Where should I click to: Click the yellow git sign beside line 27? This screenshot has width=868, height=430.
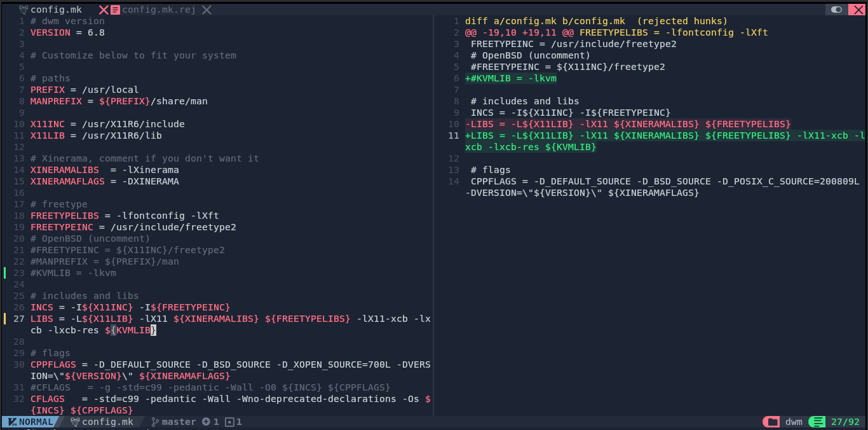tap(4, 319)
